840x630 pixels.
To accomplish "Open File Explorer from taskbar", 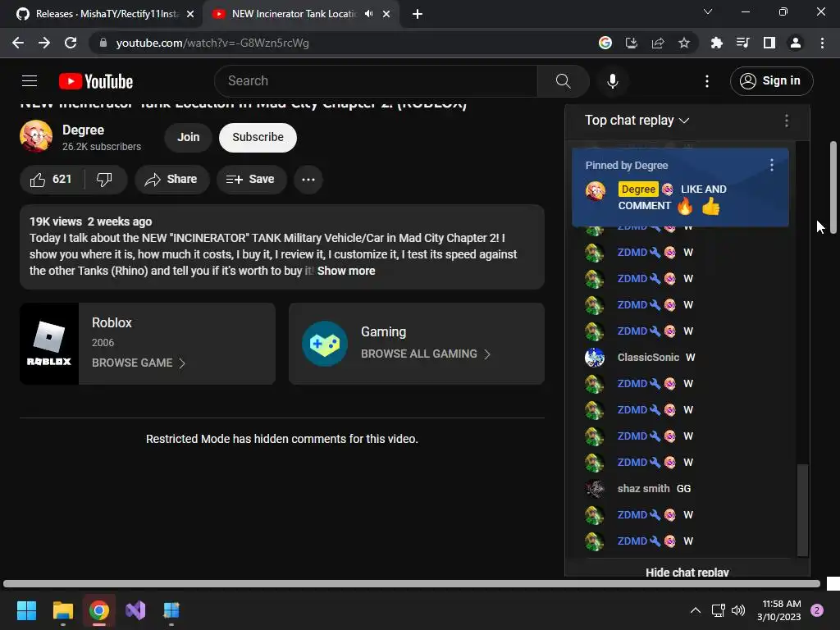I will (62, 610).
